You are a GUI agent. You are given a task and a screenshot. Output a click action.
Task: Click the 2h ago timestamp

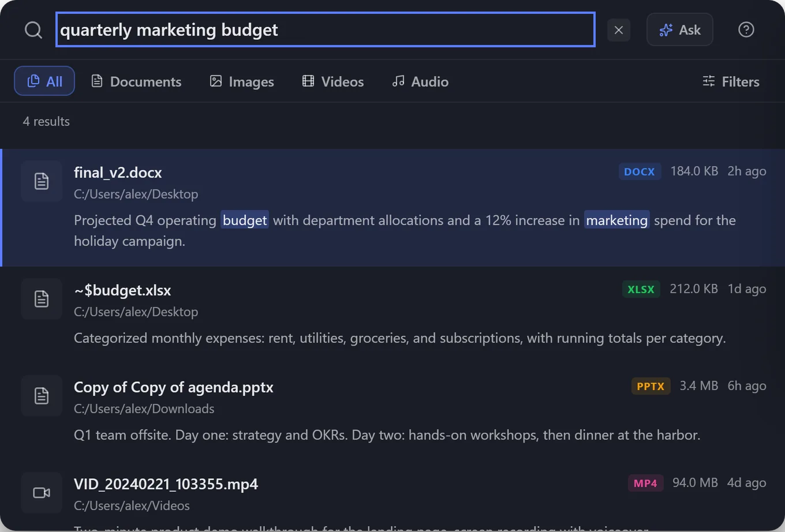747,171
